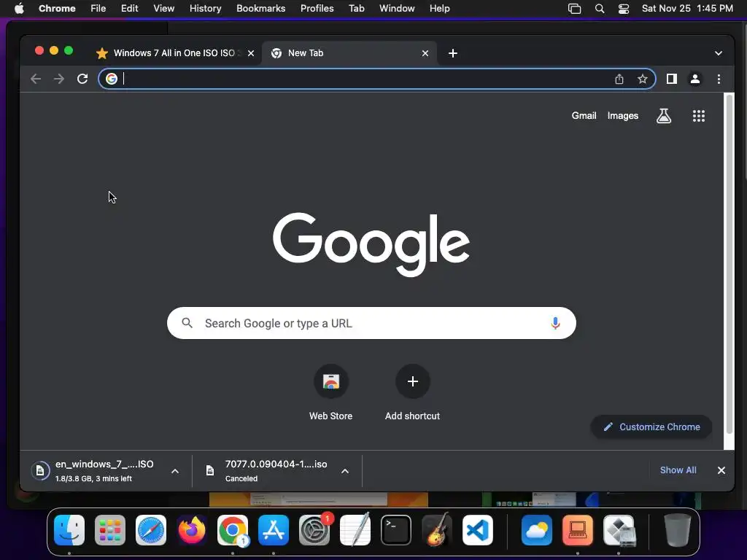Close the Windows 7 All in One tab
Viewport: 747px width, 560px height.
point(251,53)
